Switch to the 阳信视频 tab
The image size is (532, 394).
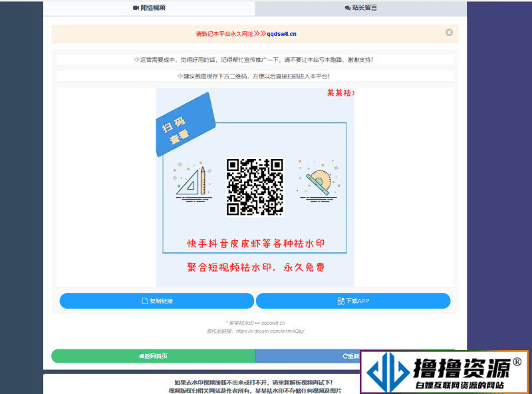[149, 8]
